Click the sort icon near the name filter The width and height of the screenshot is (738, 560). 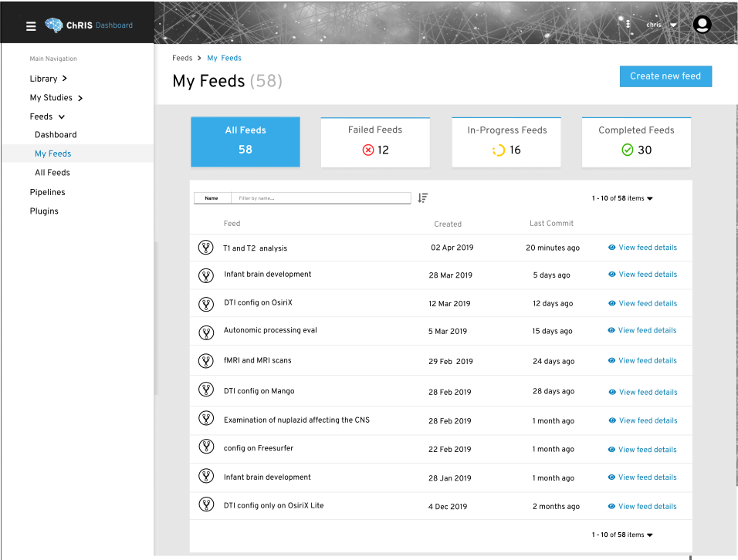coord(422,198)
